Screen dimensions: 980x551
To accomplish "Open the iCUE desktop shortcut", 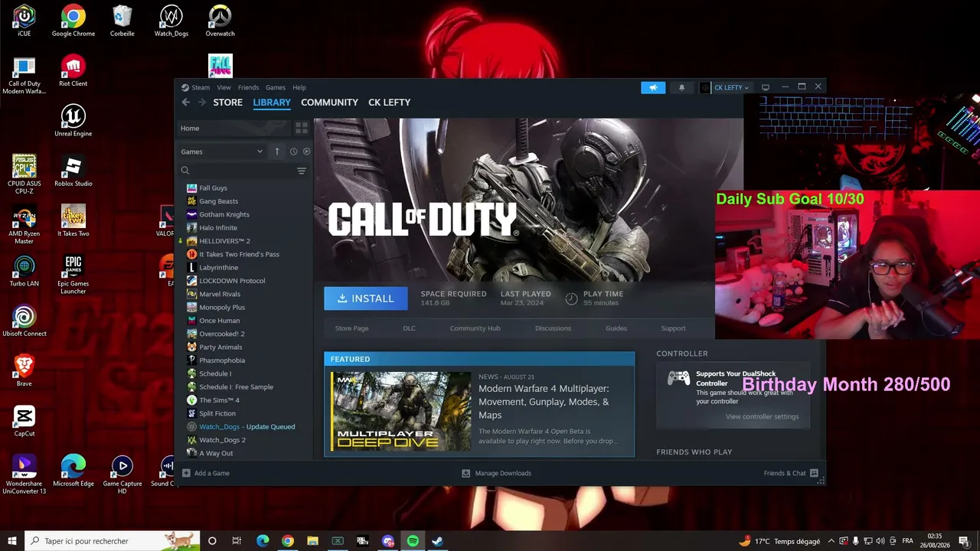I will click(x=24, y=21).
